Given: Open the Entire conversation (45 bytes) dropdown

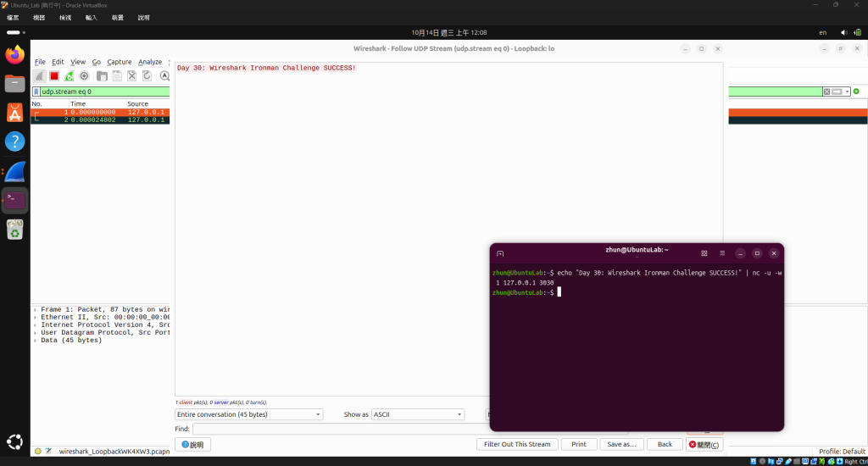Looking at the screenshot, I should pos(249,414).
